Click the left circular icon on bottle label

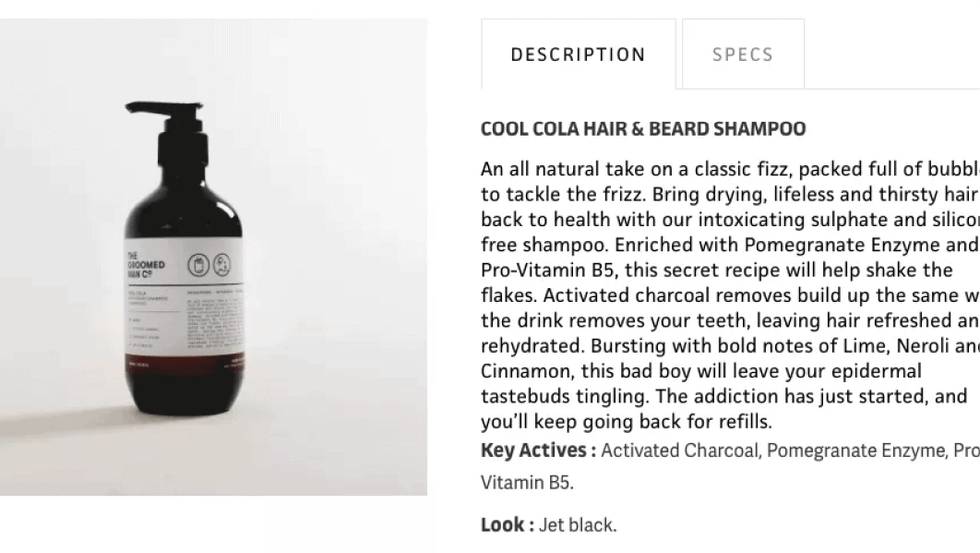click(x=198, y=265)
